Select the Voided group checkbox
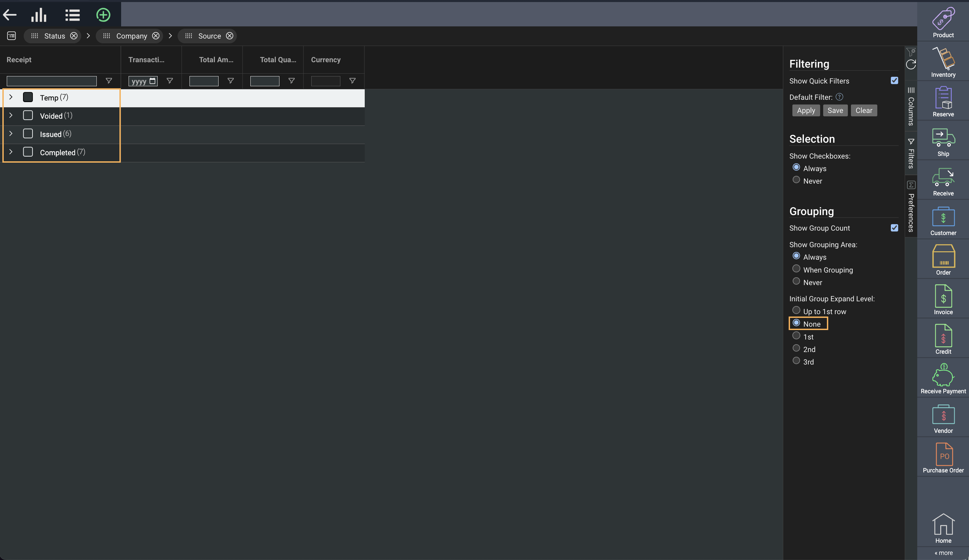This screenshot has width=969, height=560. pyautogui.click(x=28, y=115)
